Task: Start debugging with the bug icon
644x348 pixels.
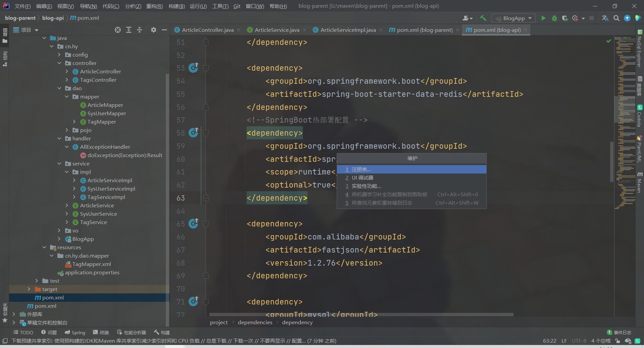Action: 554,18
